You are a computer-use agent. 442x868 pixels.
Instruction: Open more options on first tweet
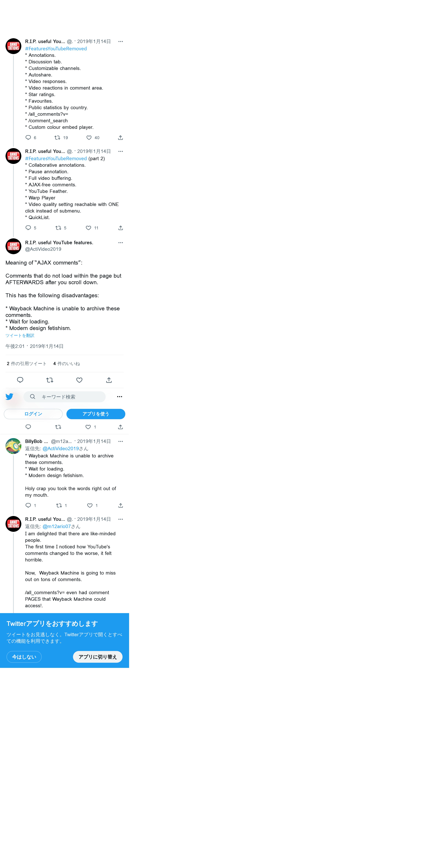120,41
